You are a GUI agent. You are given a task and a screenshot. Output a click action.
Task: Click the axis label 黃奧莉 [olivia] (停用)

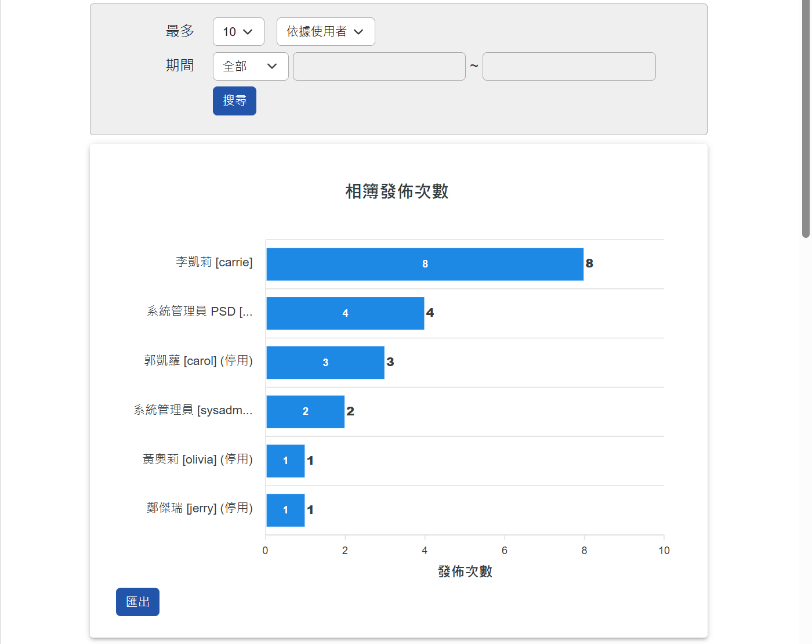[x=198, y=460]
